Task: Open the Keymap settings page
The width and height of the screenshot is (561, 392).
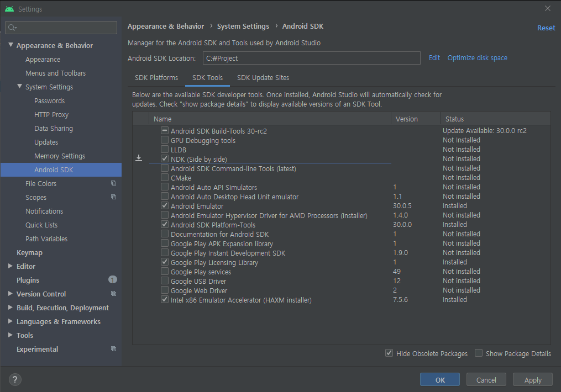Action: 29,253
